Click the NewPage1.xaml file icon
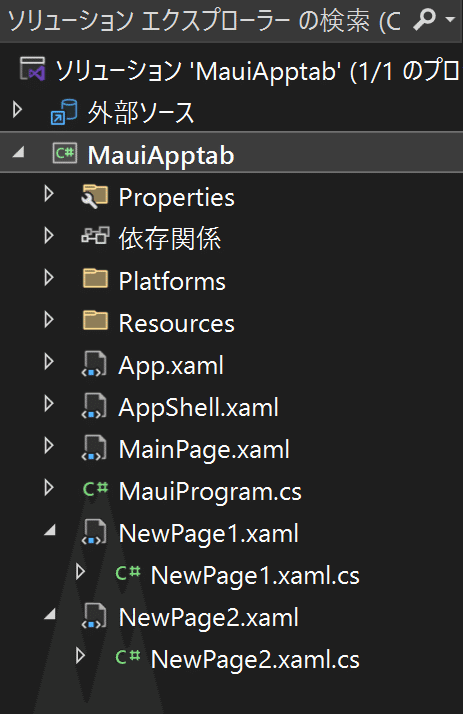This screenshot has height=714, width=463. click(x=94, y=532)
